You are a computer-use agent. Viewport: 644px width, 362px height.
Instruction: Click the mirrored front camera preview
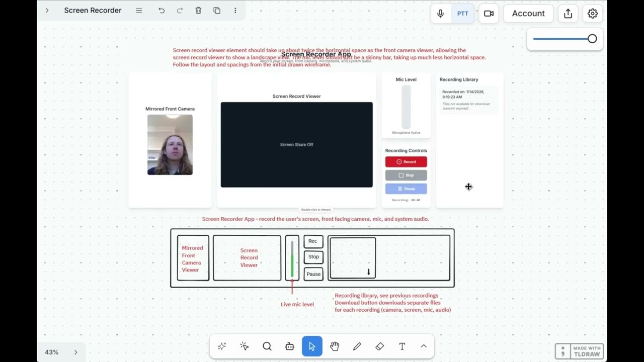click(x=170, y=145)
